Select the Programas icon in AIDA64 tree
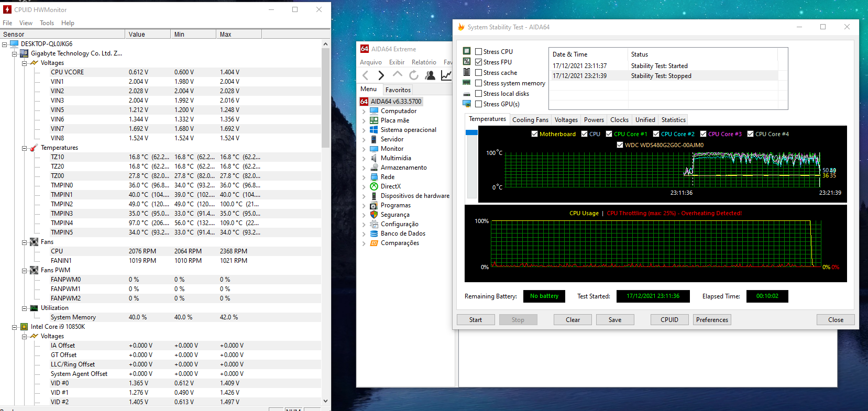 coord(374,205)
